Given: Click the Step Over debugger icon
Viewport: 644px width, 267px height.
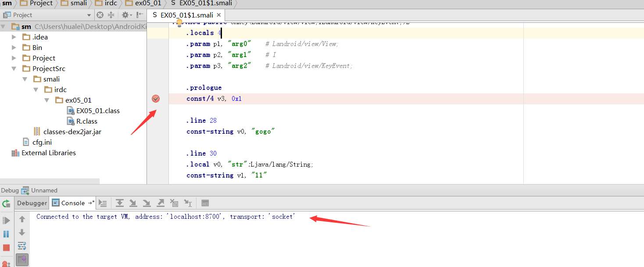Looking at the screenshot, I should point(120,203).
